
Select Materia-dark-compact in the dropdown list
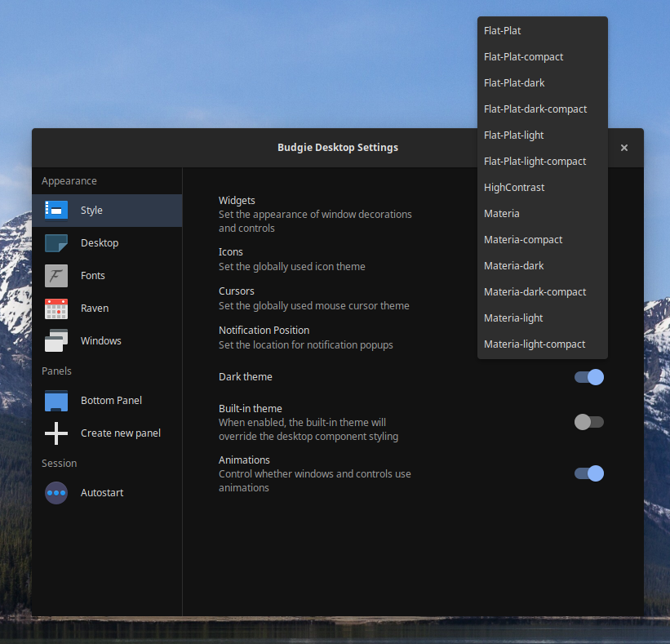tap(535, 292)
